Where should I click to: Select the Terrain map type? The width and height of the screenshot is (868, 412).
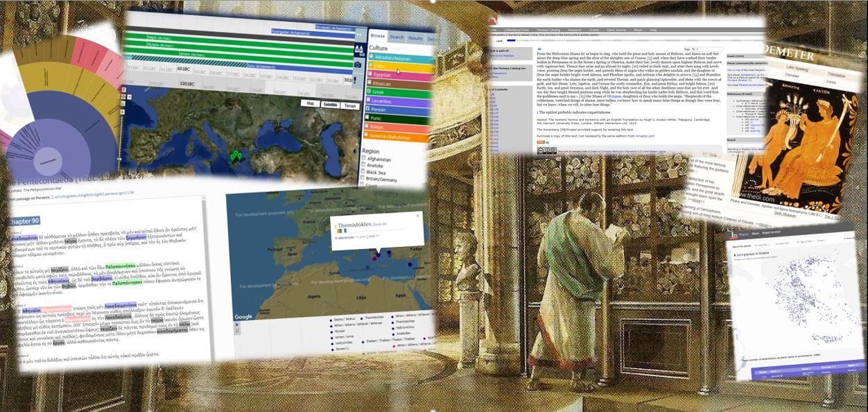click(x=351, y=105)
